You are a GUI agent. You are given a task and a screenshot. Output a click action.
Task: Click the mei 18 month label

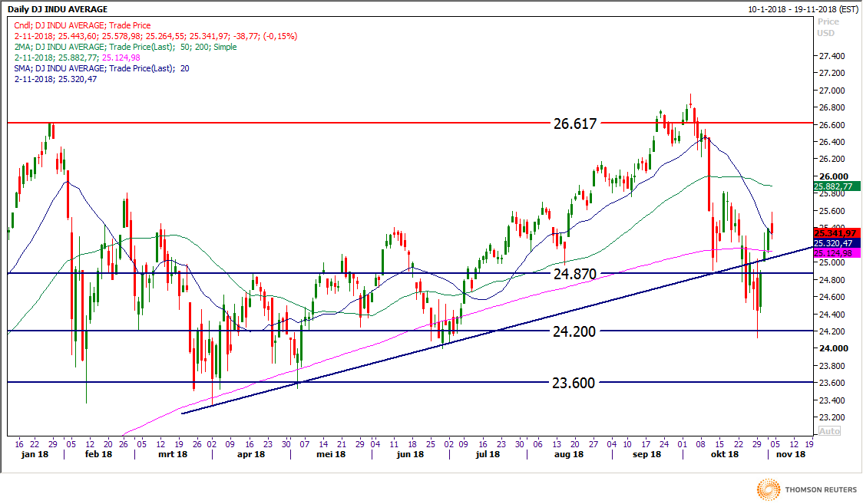point(331,455)
